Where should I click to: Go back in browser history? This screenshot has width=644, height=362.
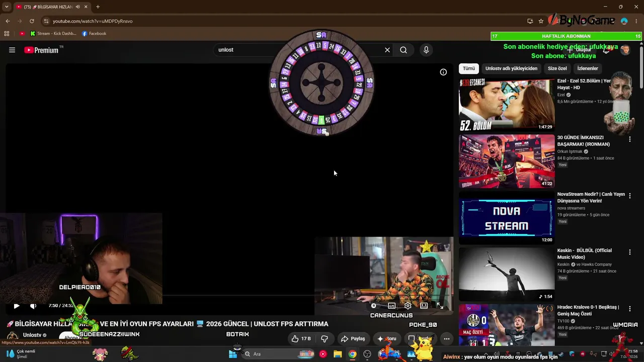(8, 21)
